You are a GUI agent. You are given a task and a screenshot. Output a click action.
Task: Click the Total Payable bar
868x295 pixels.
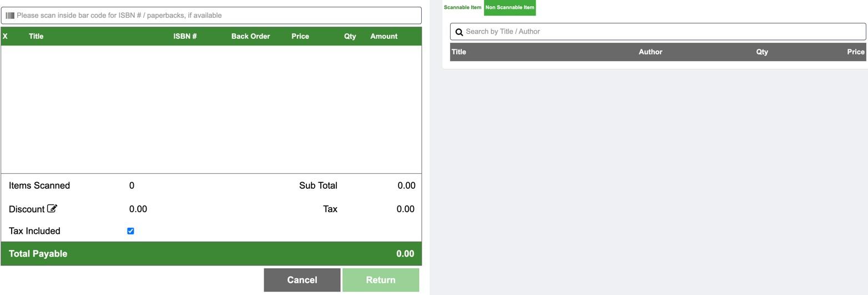coord(211,254)
